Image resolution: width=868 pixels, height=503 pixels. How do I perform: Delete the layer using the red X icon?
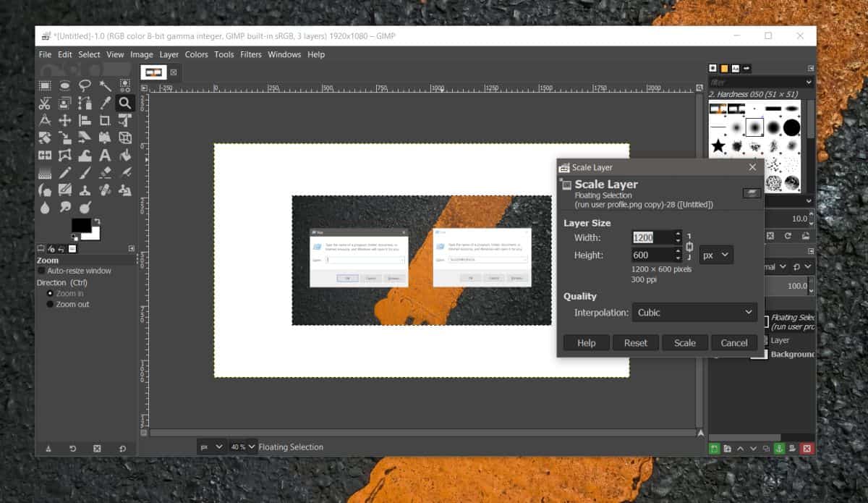[x=806, y=448]
